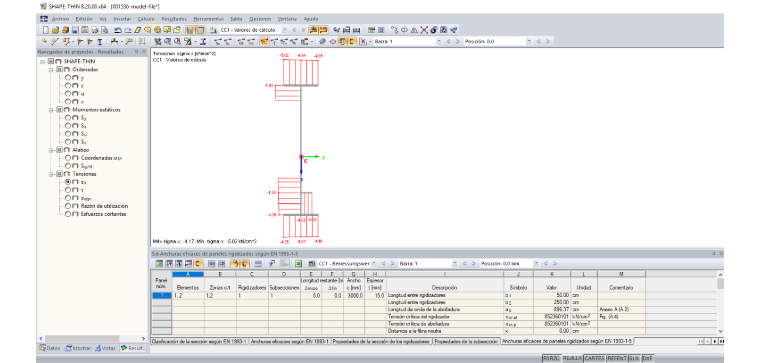Switch to Mostrar navigator tab

pos(79,348)
